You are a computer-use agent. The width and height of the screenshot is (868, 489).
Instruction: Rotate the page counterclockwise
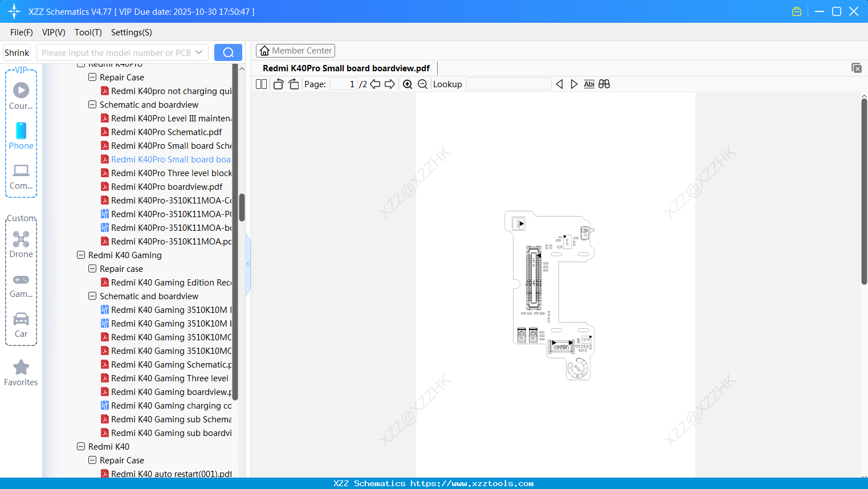(x=278, y=84)
